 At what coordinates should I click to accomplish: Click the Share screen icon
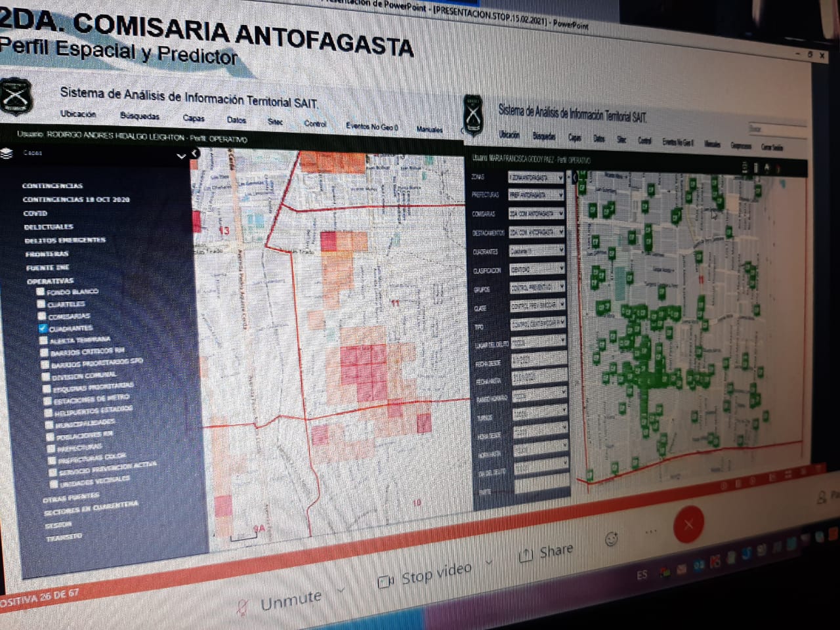tap(525, 556)
